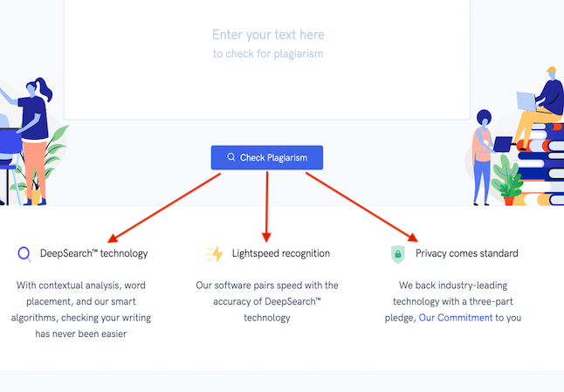
Task: Select the Privacy comes standard heading
Action: pos(467,253)
